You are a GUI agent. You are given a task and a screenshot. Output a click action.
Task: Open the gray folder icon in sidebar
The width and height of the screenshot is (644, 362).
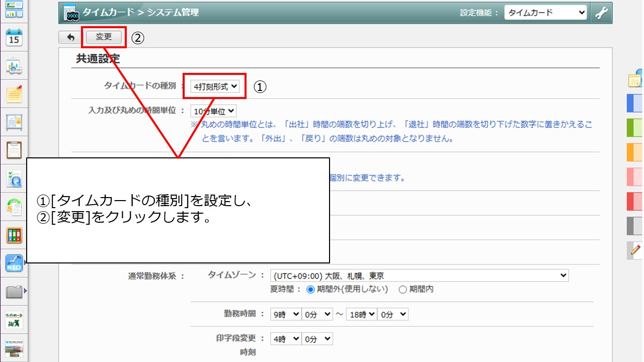point(14,291)
